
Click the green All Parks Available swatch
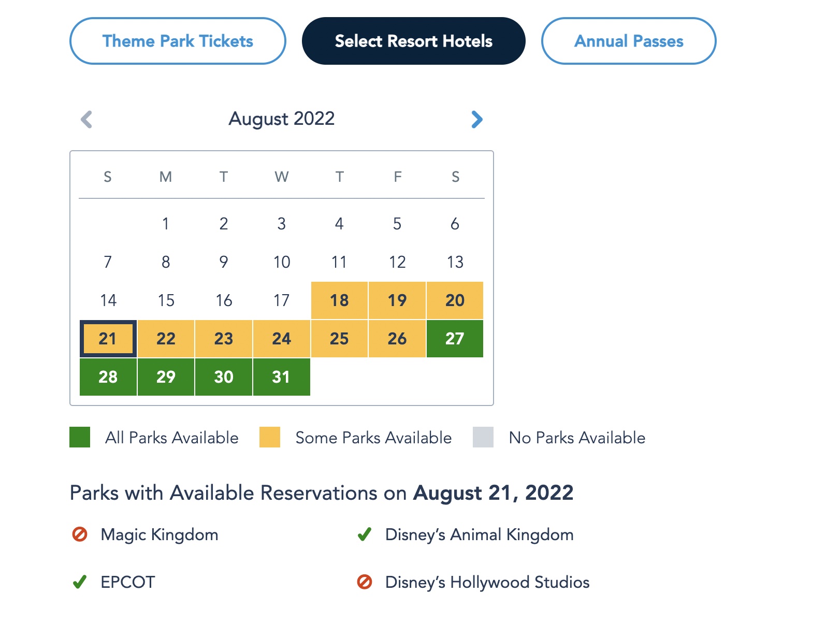(80, 437)
